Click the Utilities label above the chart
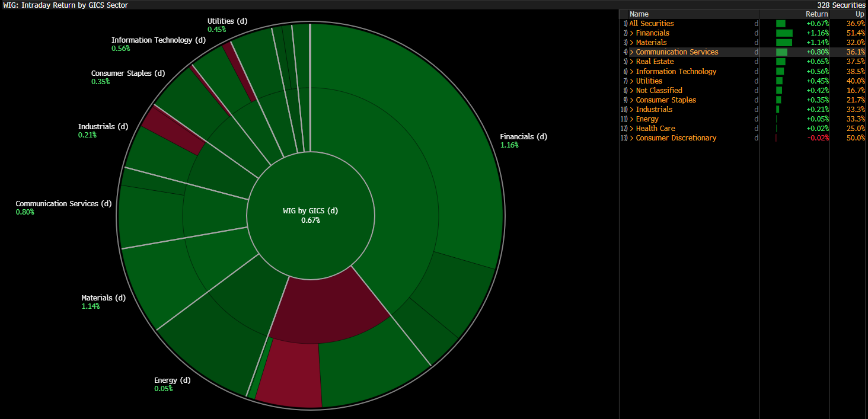868x419 pixels. tap(227, 21)
